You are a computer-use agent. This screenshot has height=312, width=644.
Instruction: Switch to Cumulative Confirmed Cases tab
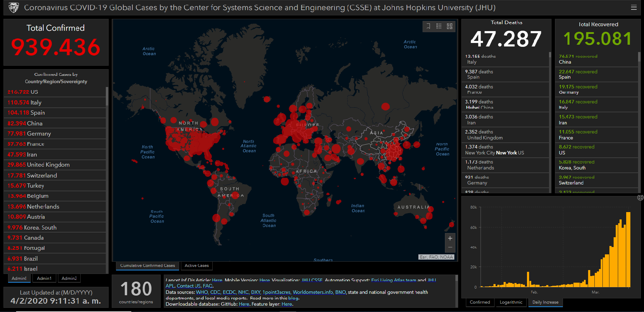(x=148, y=266)
